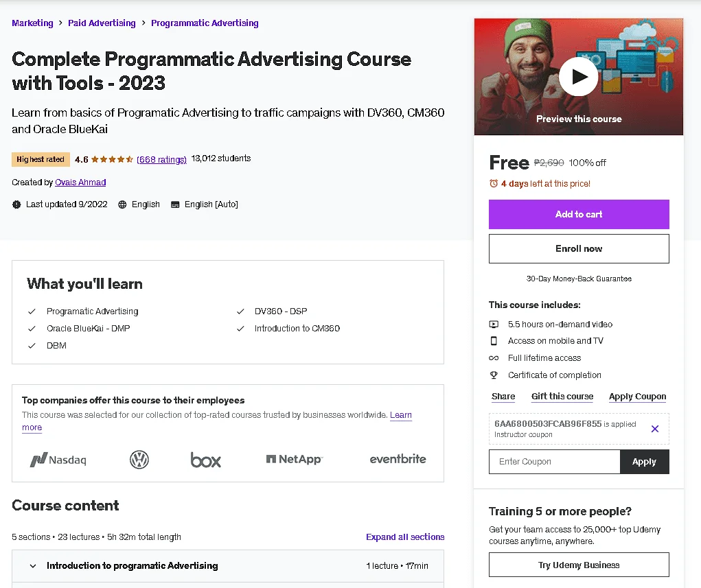This screenshot has width=701, height=588.
Task: Click the alarm clock icon near days left
Action: 494,184
